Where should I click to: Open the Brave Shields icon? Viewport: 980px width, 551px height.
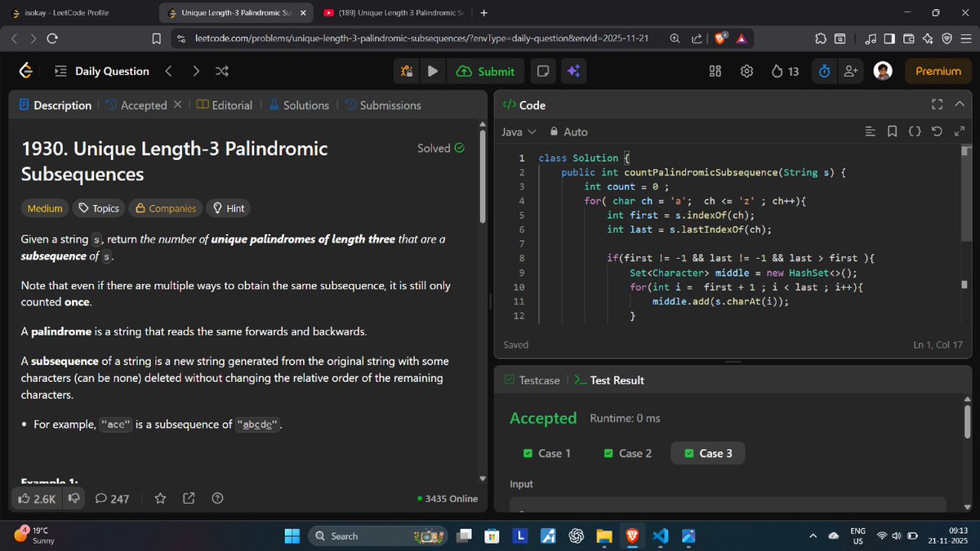coord(721,38)
